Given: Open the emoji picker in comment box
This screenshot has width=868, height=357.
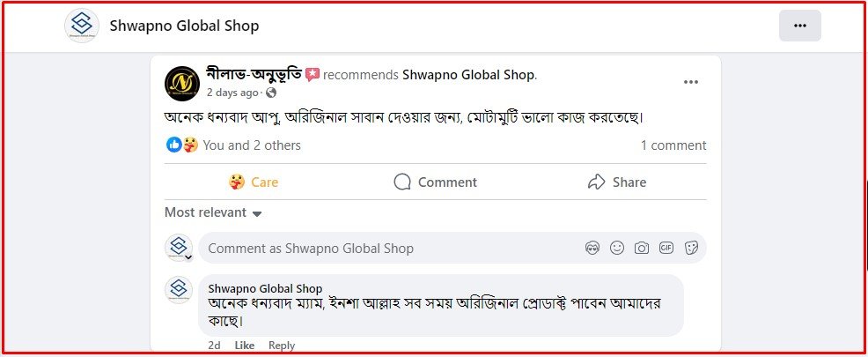Looking at the screenshot, I should 617,249.
